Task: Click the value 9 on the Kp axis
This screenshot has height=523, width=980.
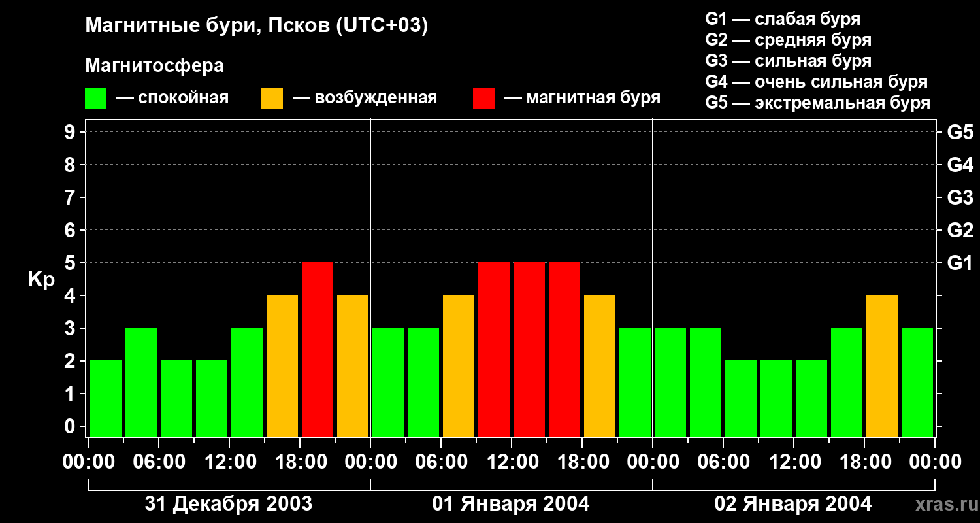Action: click(71, 132)
